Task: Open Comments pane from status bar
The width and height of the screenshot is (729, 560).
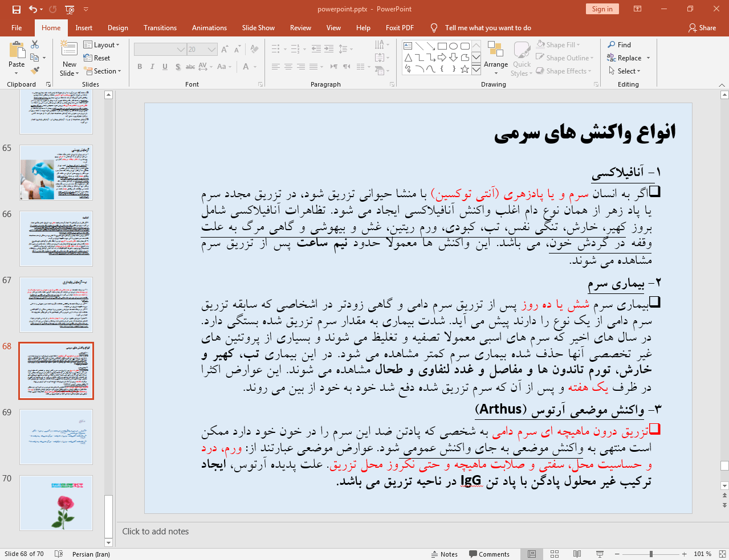Action: [x=489, y=554]
